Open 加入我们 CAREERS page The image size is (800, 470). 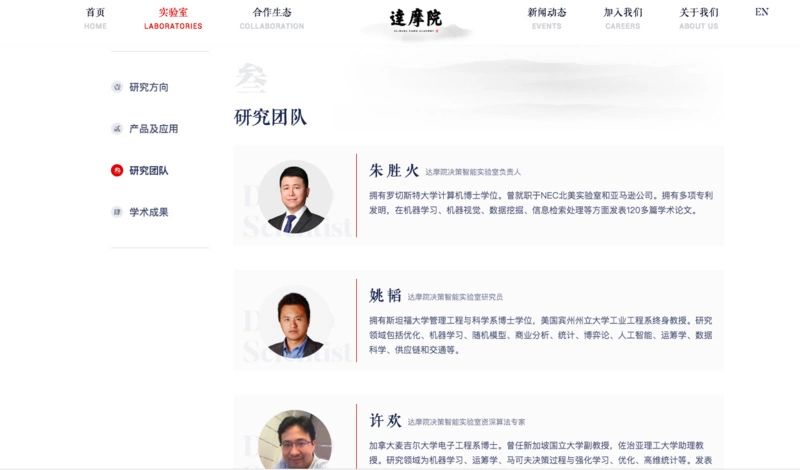coord(623,18)
